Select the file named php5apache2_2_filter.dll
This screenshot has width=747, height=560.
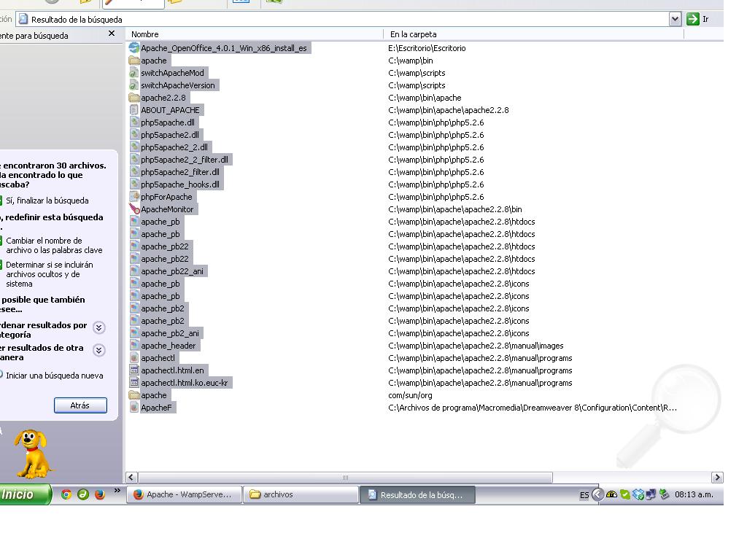pos(185,160)
